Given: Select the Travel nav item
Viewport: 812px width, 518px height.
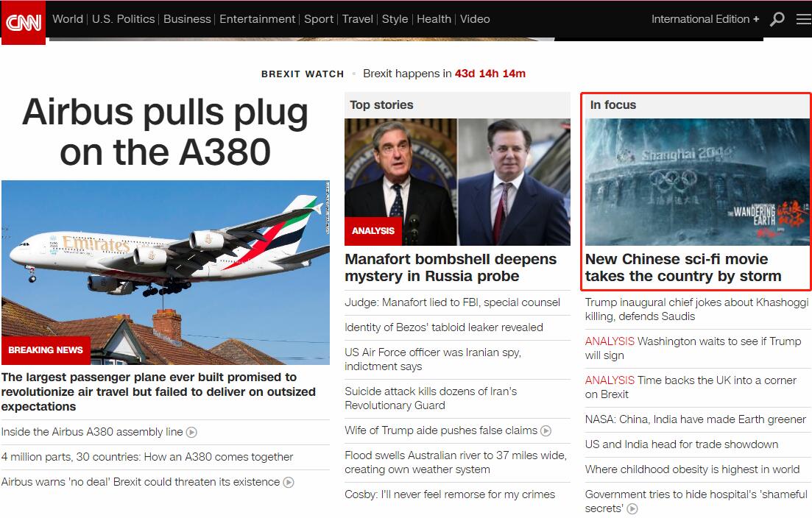Looking at the screenshot, I should [357, 19].
